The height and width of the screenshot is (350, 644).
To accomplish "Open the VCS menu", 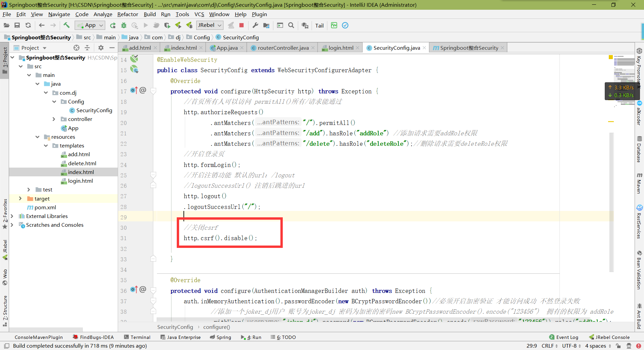I will 199,14.
